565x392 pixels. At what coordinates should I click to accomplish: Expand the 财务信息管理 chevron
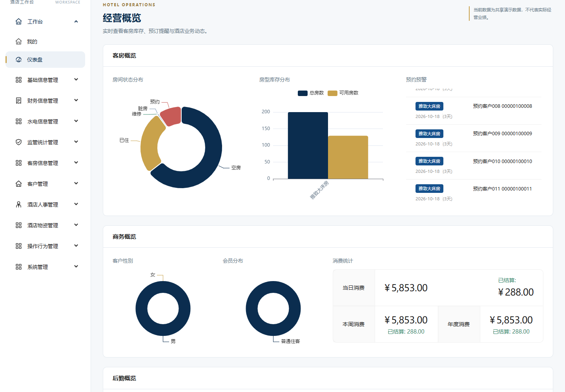pos(76,100)
